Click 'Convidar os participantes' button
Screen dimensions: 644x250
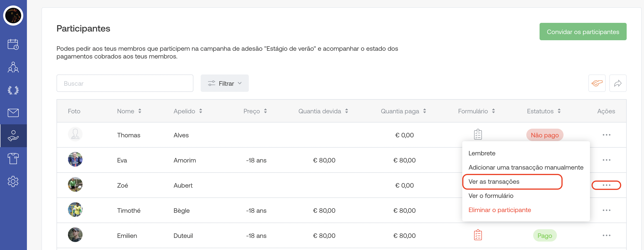[582, 32]
